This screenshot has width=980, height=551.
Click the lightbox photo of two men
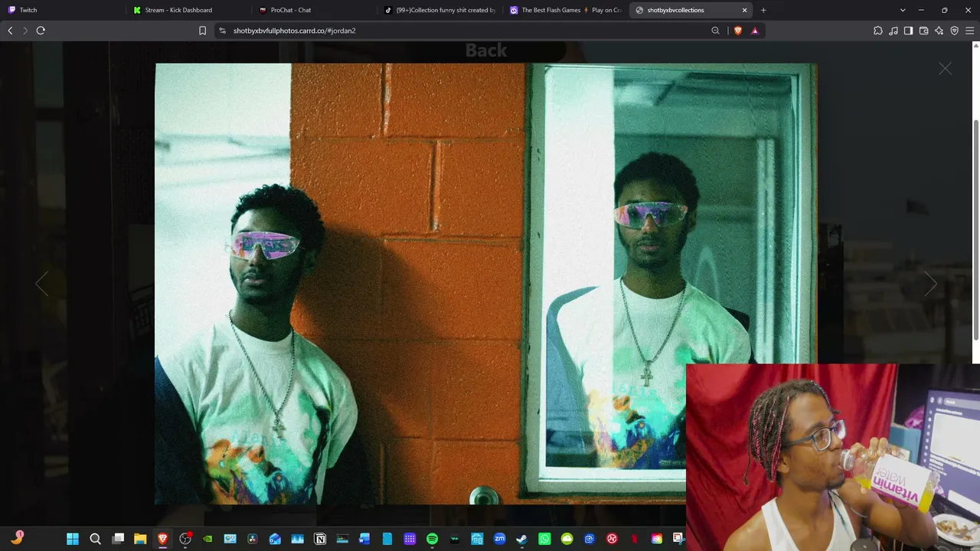(x=486, y=284)
